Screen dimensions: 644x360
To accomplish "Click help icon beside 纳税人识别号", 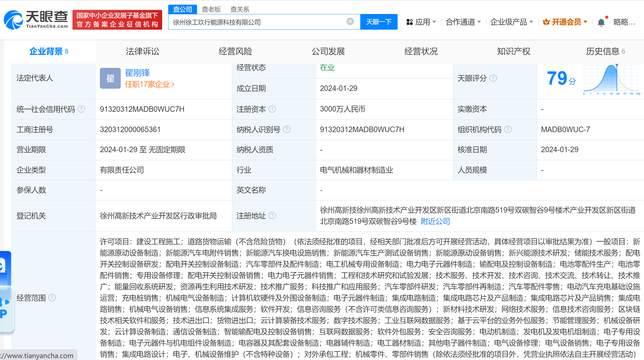I will tap(287, 129).
